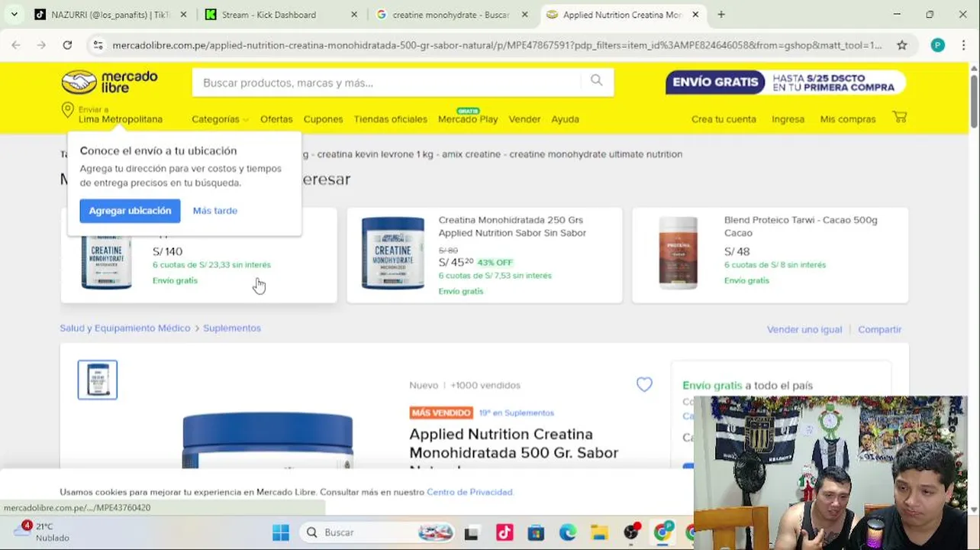Add product to favorites with heart icon
The width and height of the screenshot is (980, 550).
pyautogui.click(x=644, y=385)
